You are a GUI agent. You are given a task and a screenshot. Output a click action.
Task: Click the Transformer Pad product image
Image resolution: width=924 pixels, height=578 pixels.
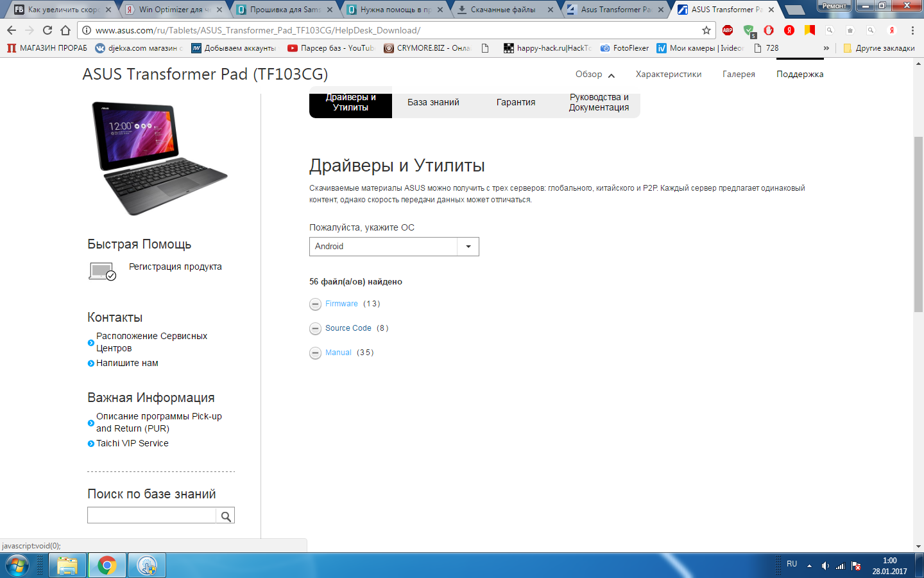(160, 158)
